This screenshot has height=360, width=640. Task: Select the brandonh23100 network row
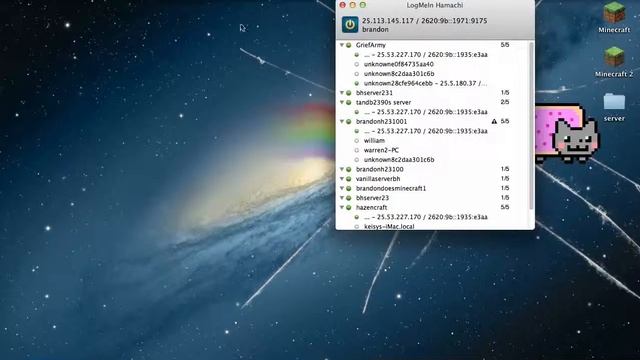[433, 169]
